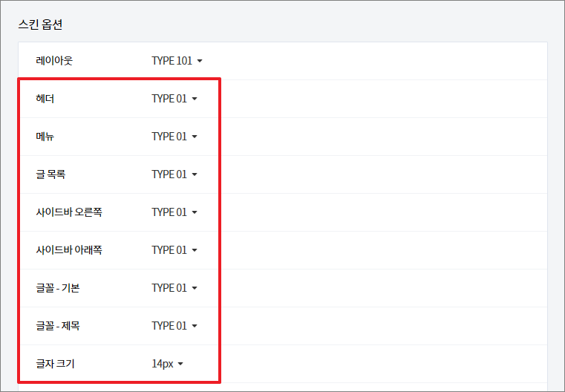
Task: Select the 글 목록 option label
Action: [x=50, y=174]
